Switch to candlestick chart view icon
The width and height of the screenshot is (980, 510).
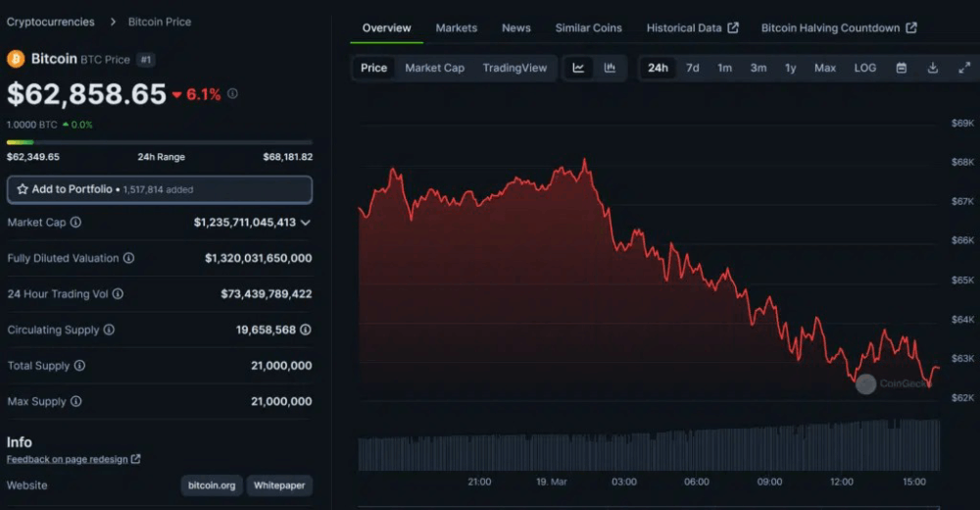(x=610, y=68)
